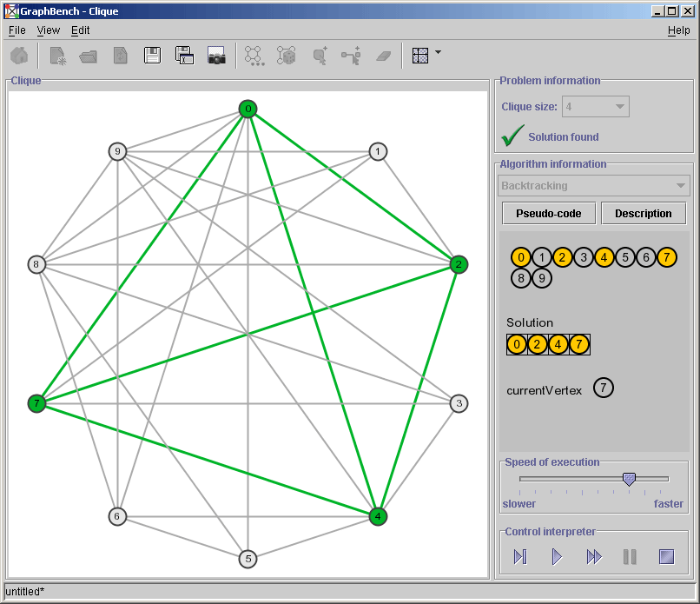Select the eraser tool
Screen dimensions: 700x604
coord(384,56)
